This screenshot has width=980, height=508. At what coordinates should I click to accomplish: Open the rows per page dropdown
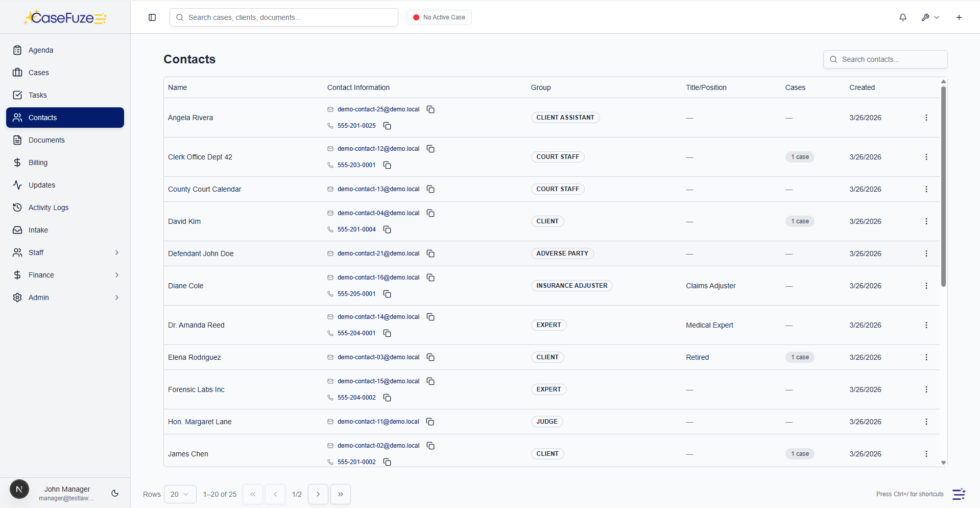pyautogui.click(x=179, y=494)
